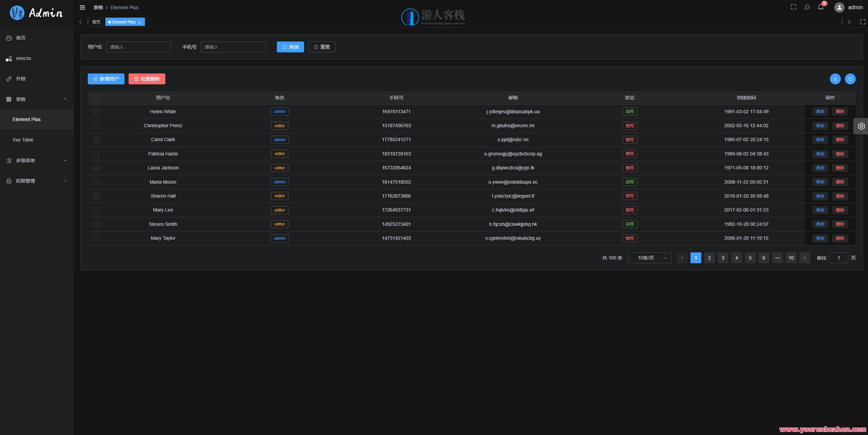Toggle fullscreen via the header expand icon
The image size is (868, 435).
coord(794,7)
